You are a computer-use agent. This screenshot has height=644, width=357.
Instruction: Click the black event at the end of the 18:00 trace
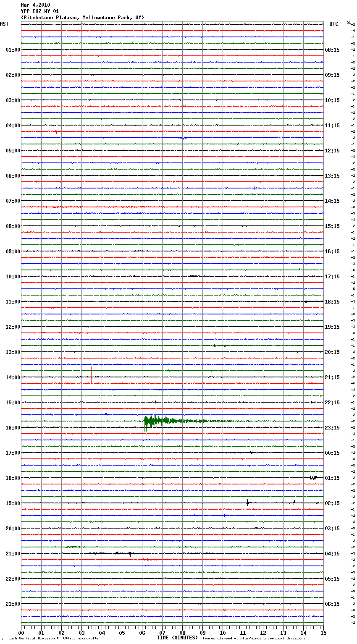pyautogui.click(x=313, y=478)
